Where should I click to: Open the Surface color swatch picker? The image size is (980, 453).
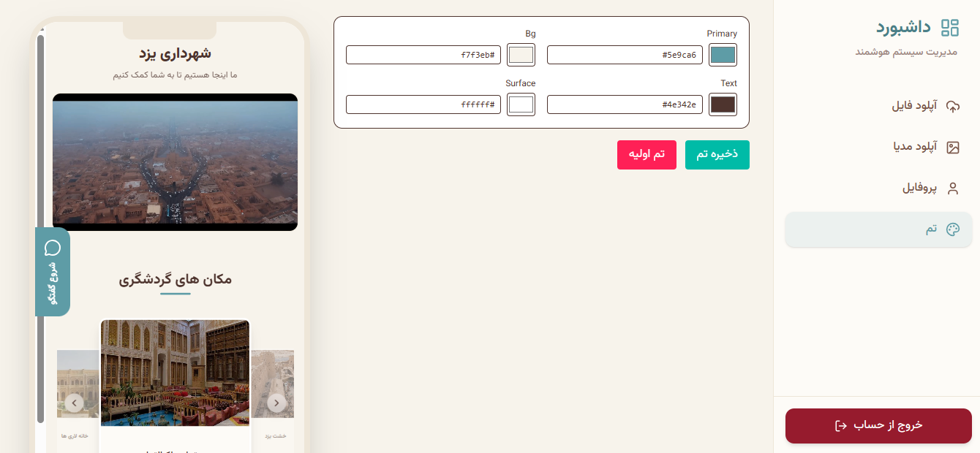[x=521, y=104]
